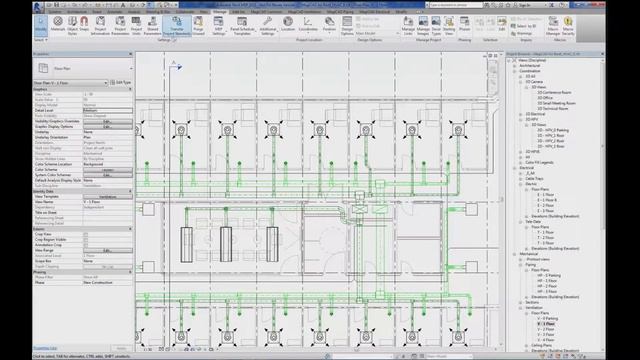Image resolution: width=640 pixels, height=360 pixels.
Task: Click Manage Images
Action: point(423,26)
